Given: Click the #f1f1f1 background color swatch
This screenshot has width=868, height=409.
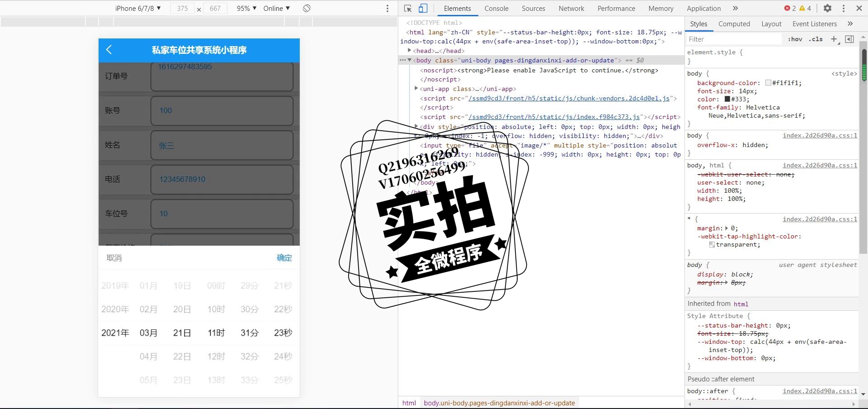Looking at the screenshot, I should click(x=768, y=83).
